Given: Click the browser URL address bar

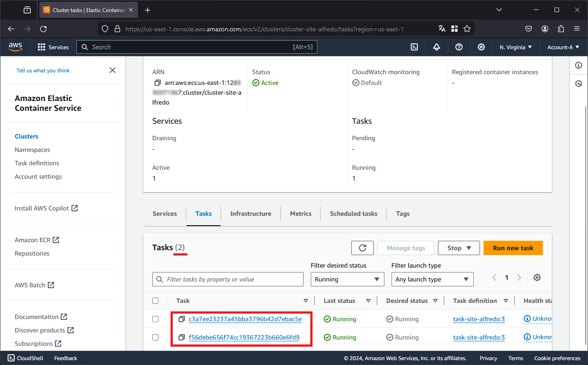Looking at the screenshot, I should pos(264,29).
